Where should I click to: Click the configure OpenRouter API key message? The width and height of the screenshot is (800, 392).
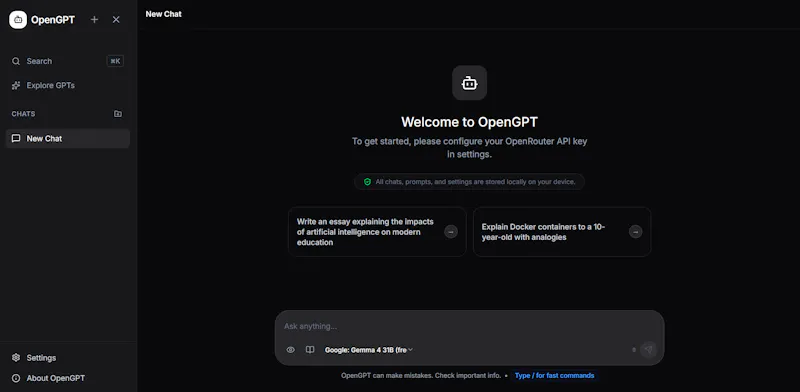coord(469,148)
